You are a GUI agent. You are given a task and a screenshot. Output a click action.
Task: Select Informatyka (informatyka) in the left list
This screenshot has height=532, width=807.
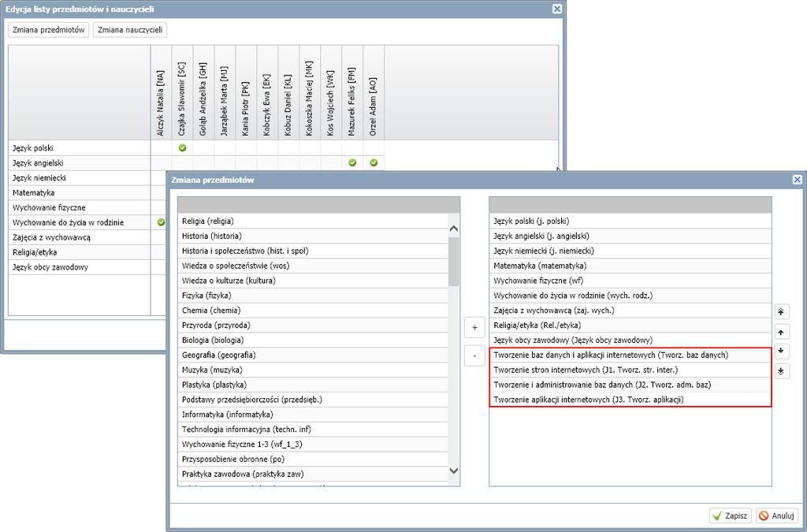click(x=313, y=415)
